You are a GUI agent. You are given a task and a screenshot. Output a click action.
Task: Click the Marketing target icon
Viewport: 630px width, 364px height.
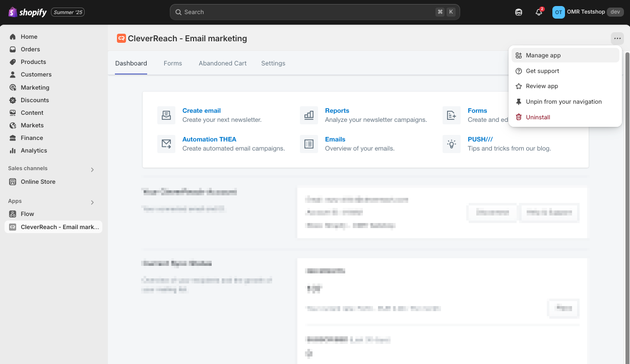13,88
